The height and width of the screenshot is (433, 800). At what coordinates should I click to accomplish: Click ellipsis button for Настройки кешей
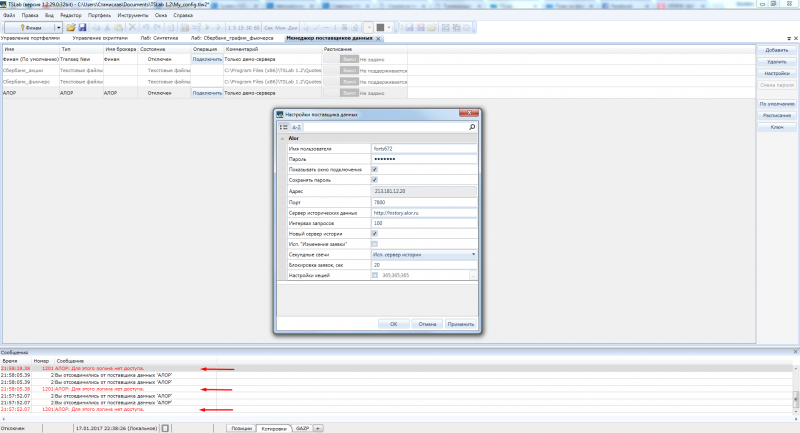click(473, 275)
